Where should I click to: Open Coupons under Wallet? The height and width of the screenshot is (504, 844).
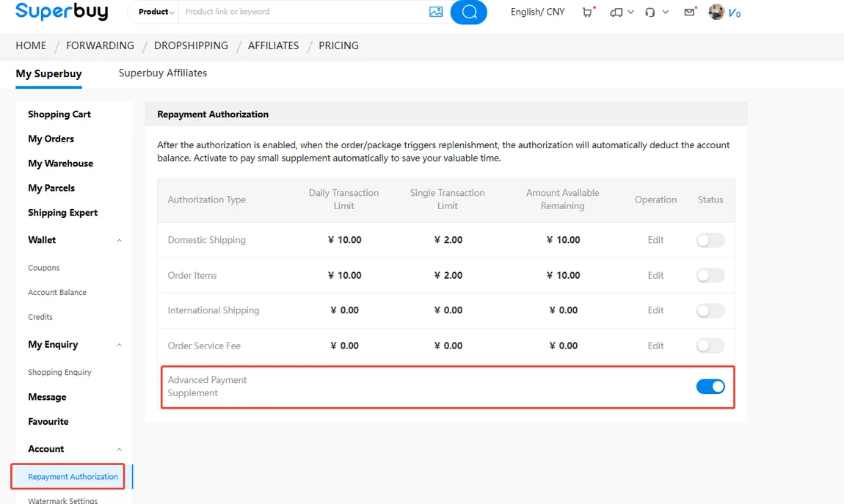[43, 268]
